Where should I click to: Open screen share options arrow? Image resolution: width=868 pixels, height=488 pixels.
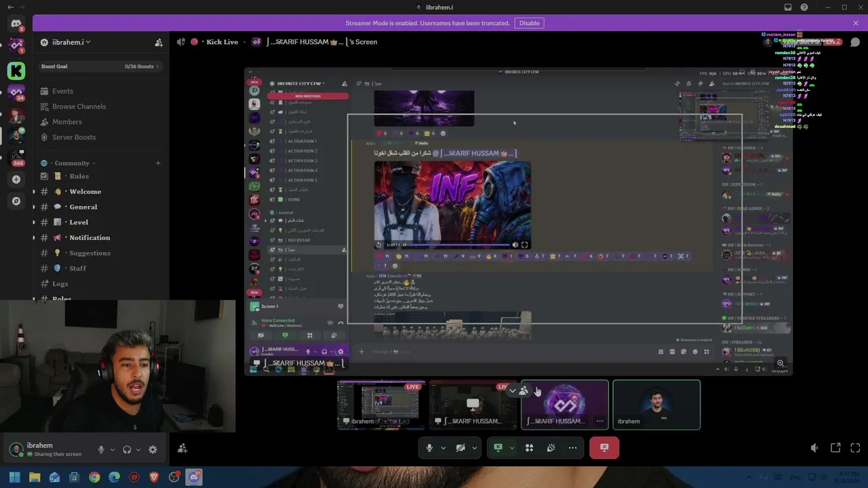[512, 448]
